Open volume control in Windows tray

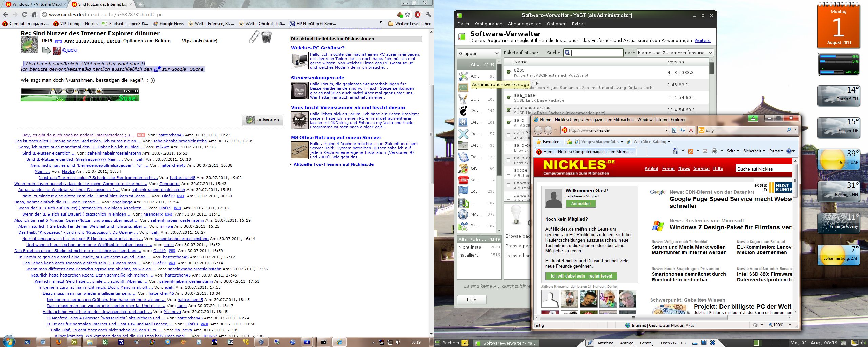[398, 342]
